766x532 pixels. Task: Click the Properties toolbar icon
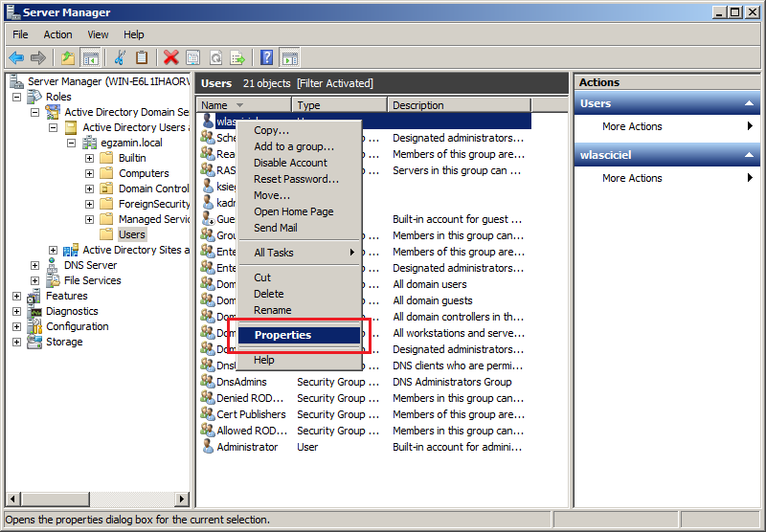click(193, 58)
